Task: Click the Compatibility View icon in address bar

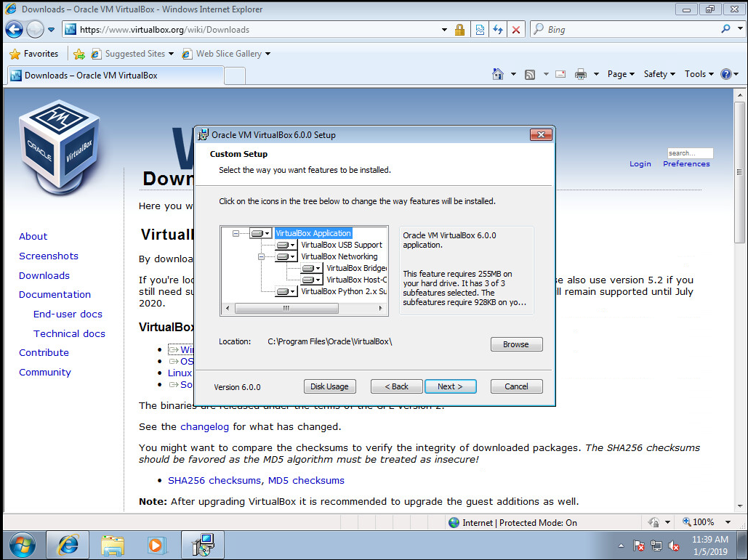Action: pos(480,30)
